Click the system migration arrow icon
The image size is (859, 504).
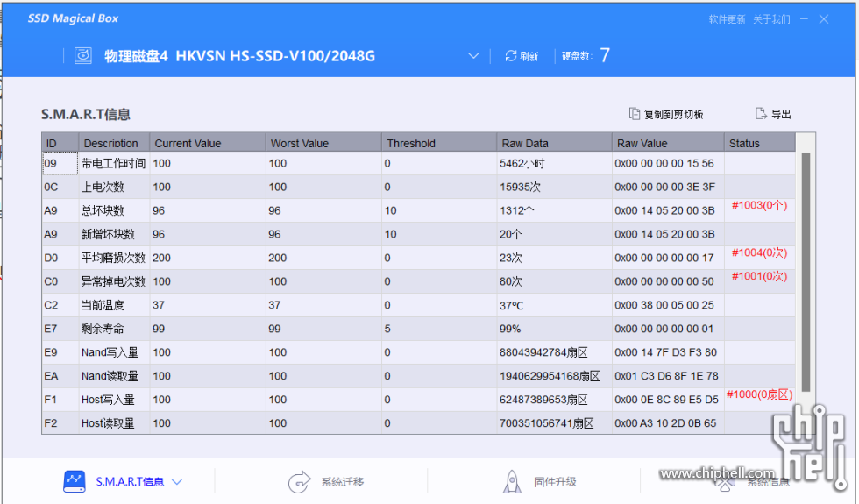299,482
